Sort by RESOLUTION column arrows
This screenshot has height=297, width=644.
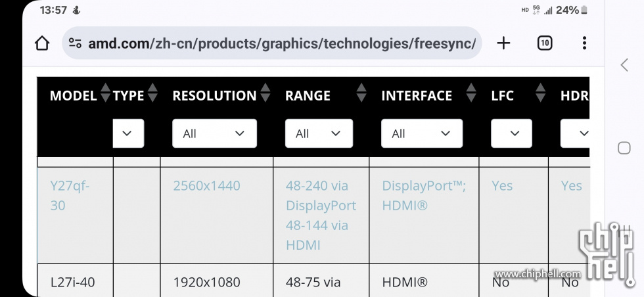point(265,93)
